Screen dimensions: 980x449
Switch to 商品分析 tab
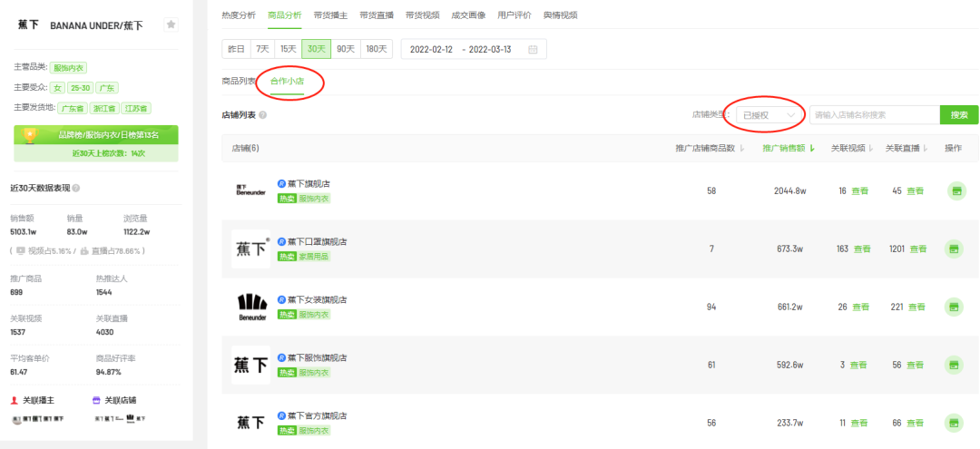point(284,15)
